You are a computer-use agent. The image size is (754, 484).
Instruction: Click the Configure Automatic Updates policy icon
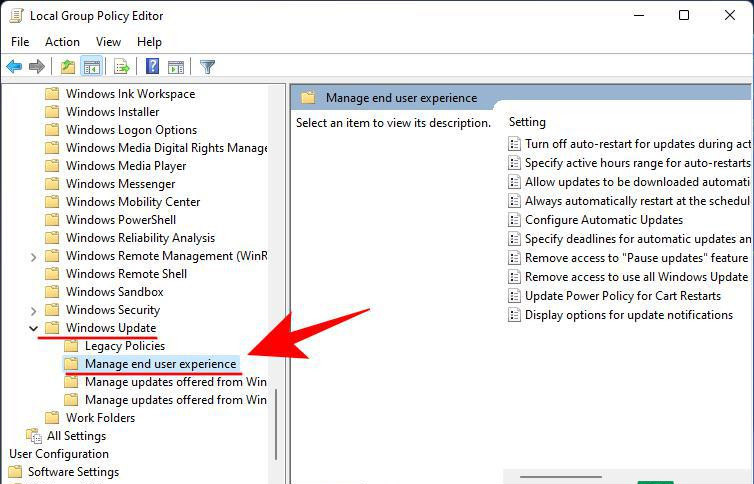pyautogui.click(x=515, y=220)
